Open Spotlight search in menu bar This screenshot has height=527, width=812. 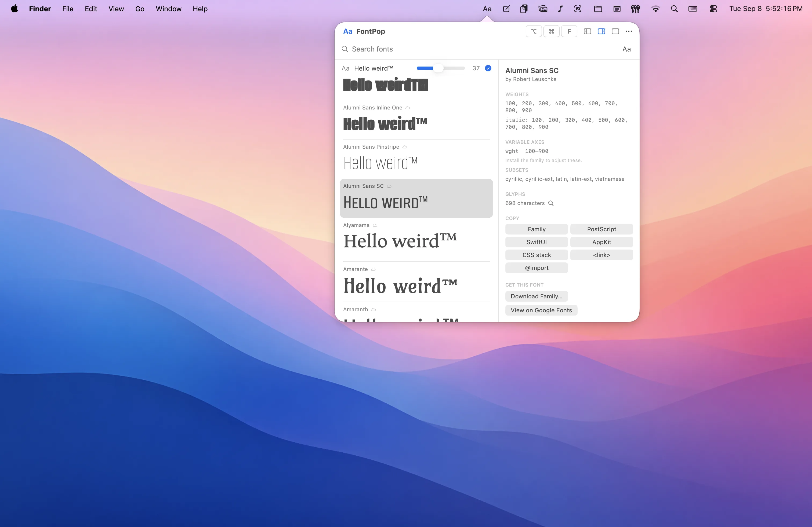(x=674, y=9)
